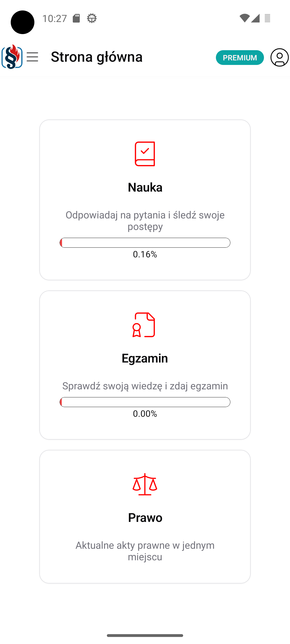This screenshot has width=290, height=644.
Task: Tap the navigation gesture bar at bottom
Action: 145,635
